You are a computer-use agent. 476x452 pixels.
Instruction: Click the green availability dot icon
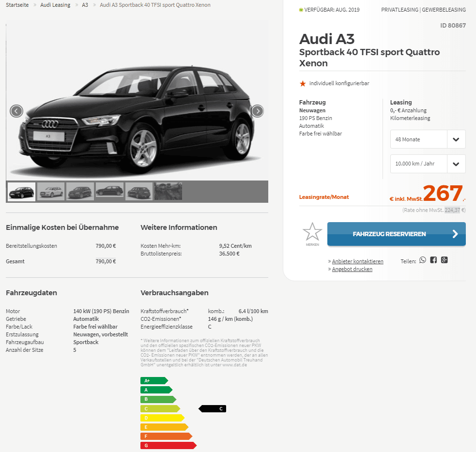pos(301,10)
